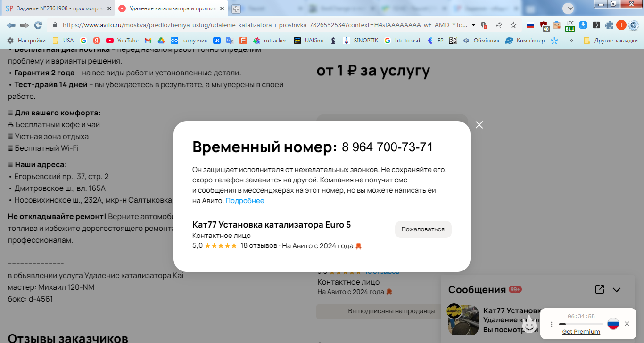This screenshot has height=343, width=644.
Task: Click the Get Premium link
Action: (x=581, y=332)
